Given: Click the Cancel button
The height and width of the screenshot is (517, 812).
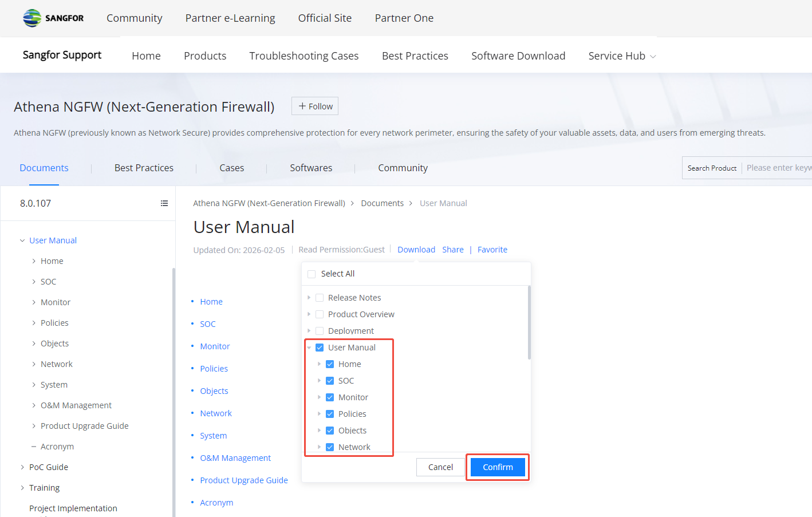Looking at the screenshot, I should pyautogui.click(x=440, y=467).
